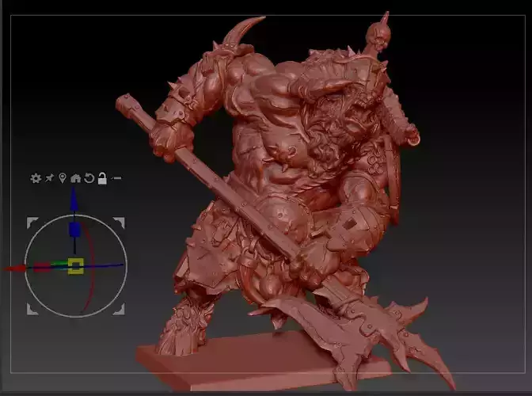Click the map-pin Mesh Center icon
Viewport: 532px width, 396px height.
(63, 178)
